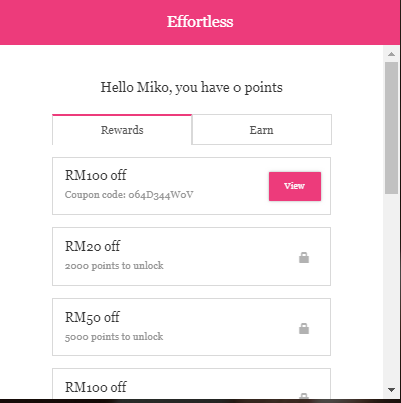Click the scrollbar down arrow
This screenshot has width=401, height=403.
(x=392, y=389)
